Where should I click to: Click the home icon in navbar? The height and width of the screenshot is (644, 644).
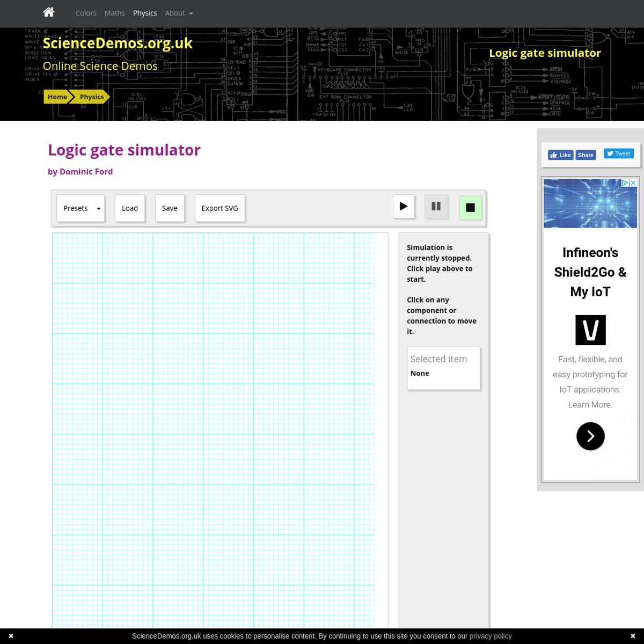[x=49, y=12]
